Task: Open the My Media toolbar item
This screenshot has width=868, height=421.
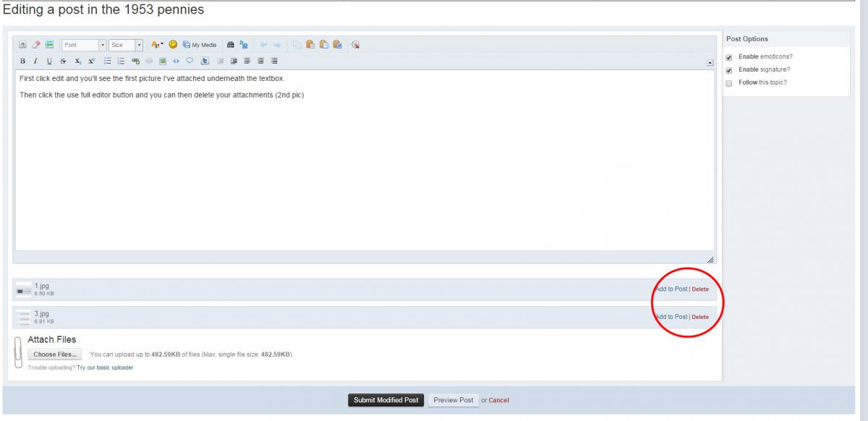Action: [200, 45]
